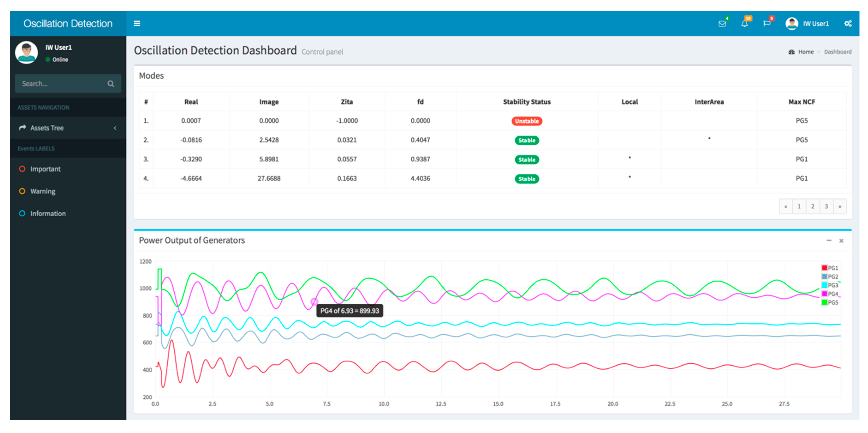Open the settings gears icon

tap(848, 24)
